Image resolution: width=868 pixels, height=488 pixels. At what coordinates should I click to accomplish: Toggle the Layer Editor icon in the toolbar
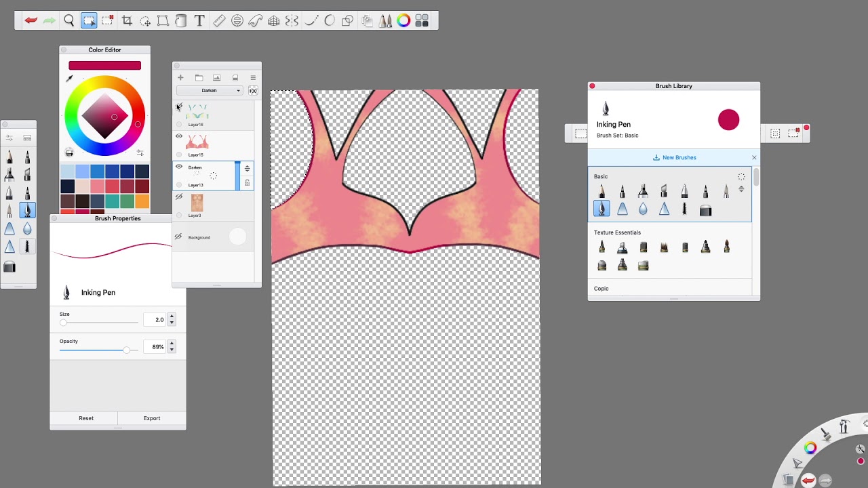coord(367,21)
